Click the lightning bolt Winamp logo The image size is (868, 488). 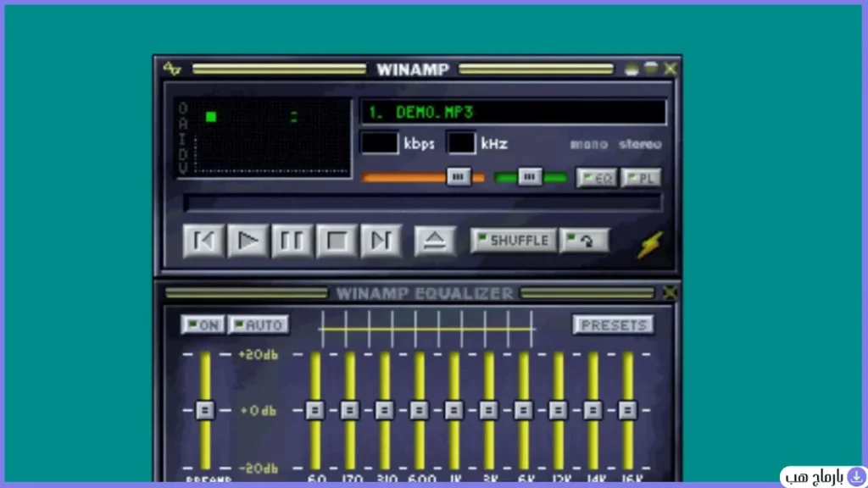pos(650,244)
